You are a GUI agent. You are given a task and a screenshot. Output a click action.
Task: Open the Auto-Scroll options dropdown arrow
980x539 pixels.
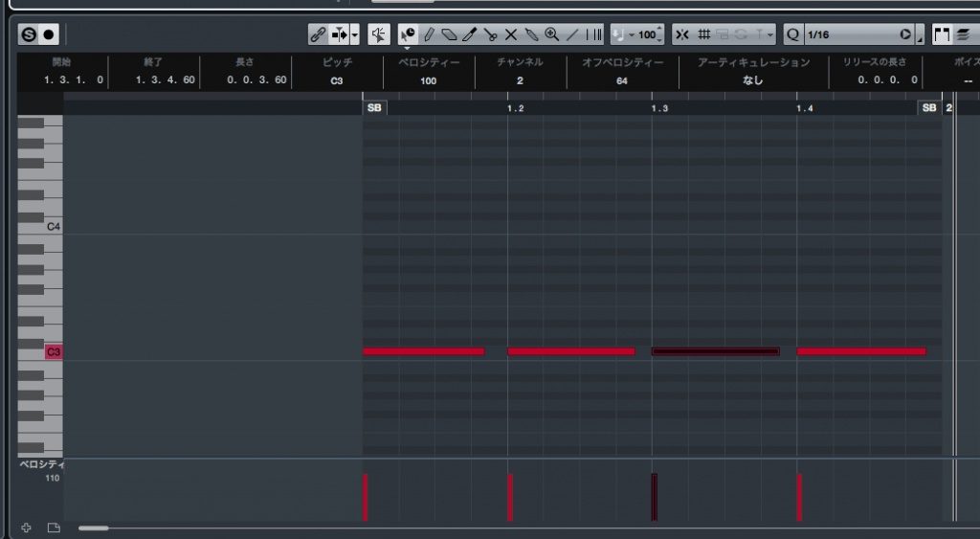[x=354, y=34]
